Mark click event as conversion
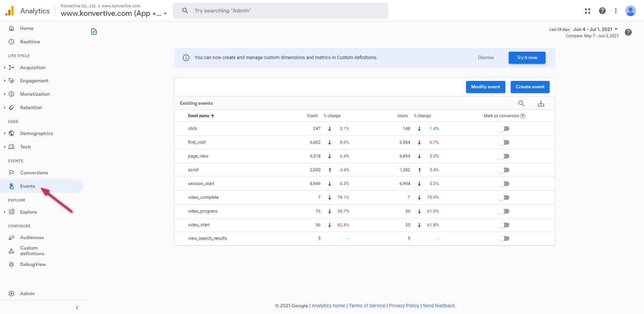The height and width of the screenshot is (314, 644). pos(504,129)
